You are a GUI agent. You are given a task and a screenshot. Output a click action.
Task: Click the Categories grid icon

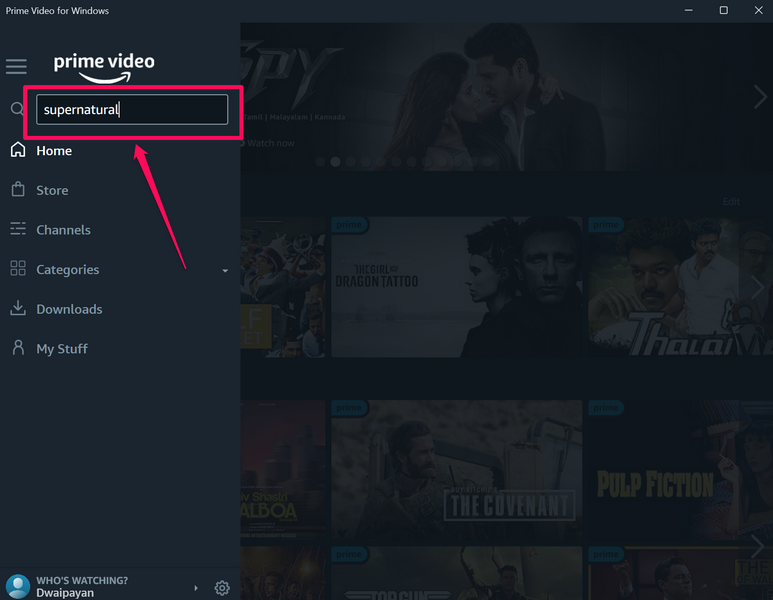point(18,268)
